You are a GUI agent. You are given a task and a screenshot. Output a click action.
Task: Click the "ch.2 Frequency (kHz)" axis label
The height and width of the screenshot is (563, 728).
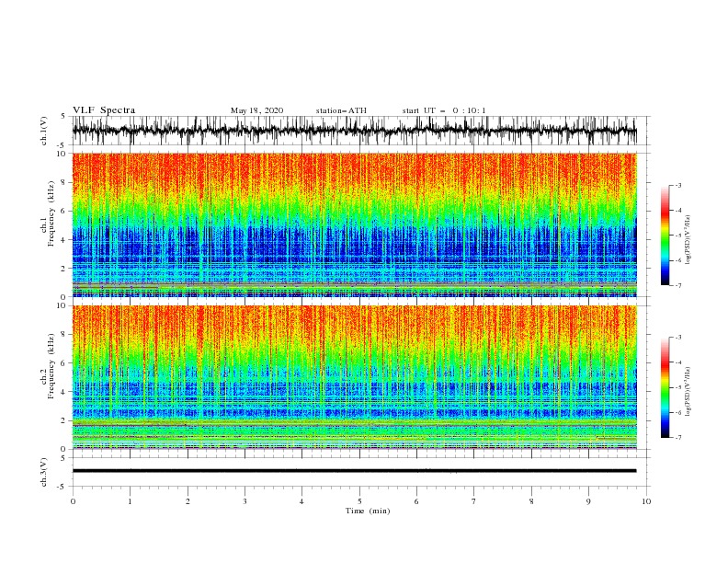click(x=49, y=366)
